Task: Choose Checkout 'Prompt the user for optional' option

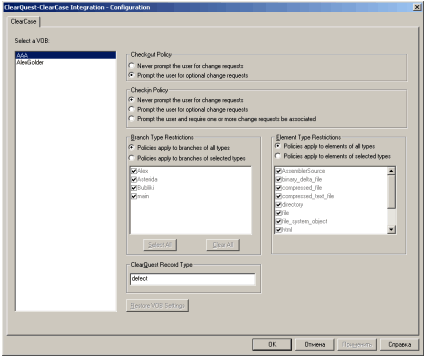Action: 132,75
